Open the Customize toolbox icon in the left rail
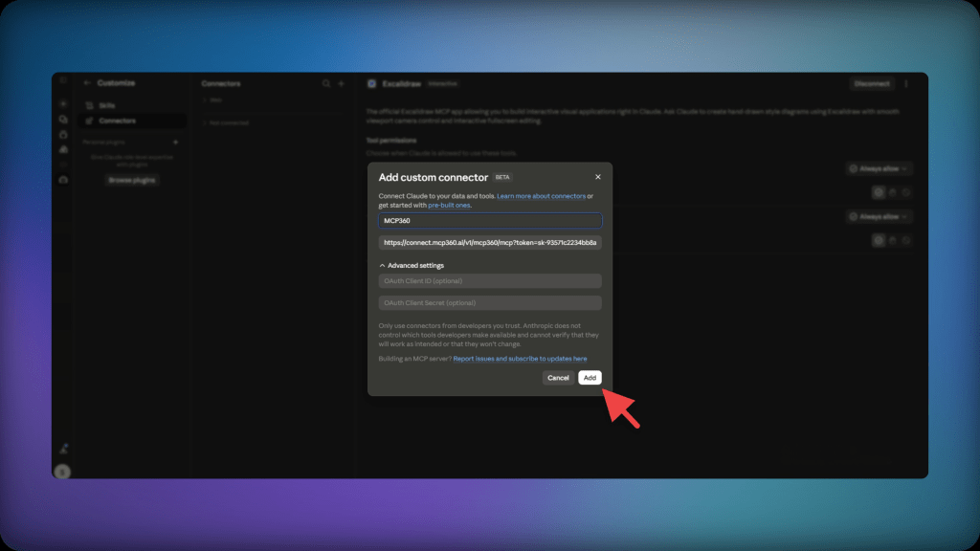This screenshot has width=980, height=551. coord(63,180)
